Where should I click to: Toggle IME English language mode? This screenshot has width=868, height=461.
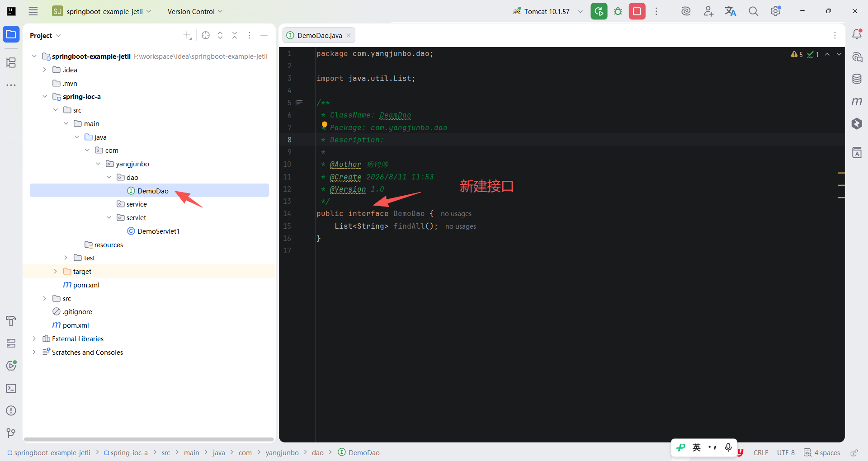pos(697,447)
